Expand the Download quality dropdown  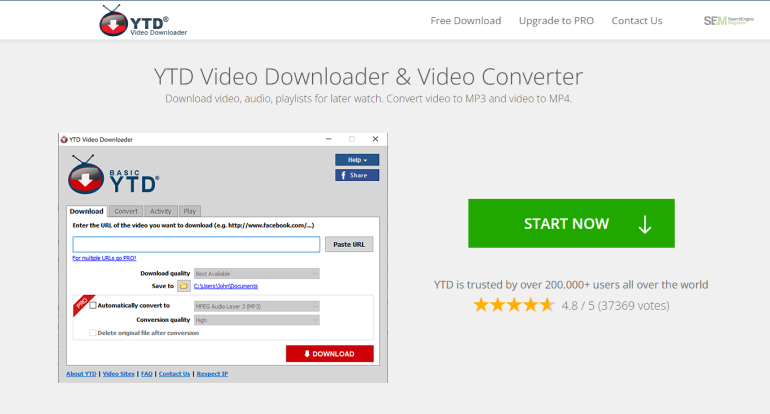click(257, 274)
